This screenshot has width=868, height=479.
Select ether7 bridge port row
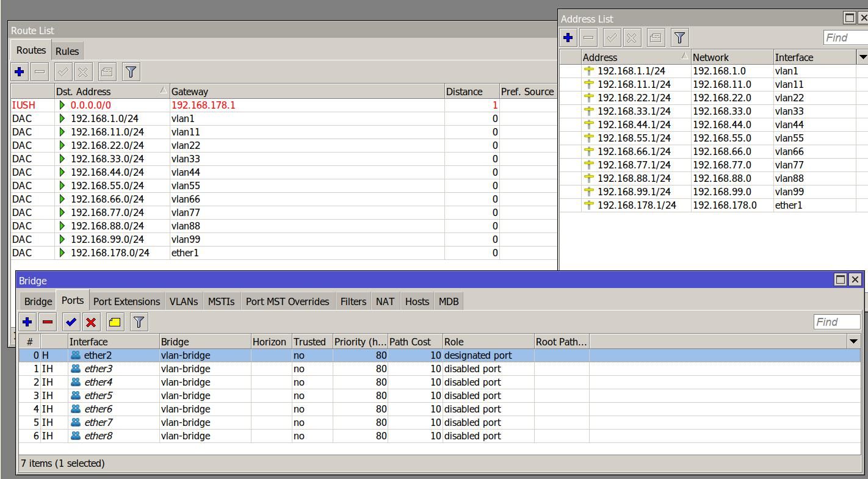[439, 422]
